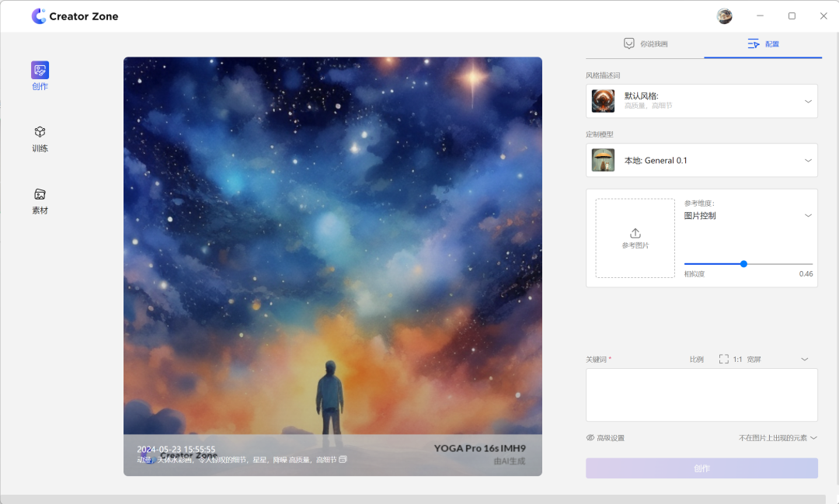Click the 2024-05-23 15:55:55 timestamp text

pyautogui.click(x=176, y=449)
